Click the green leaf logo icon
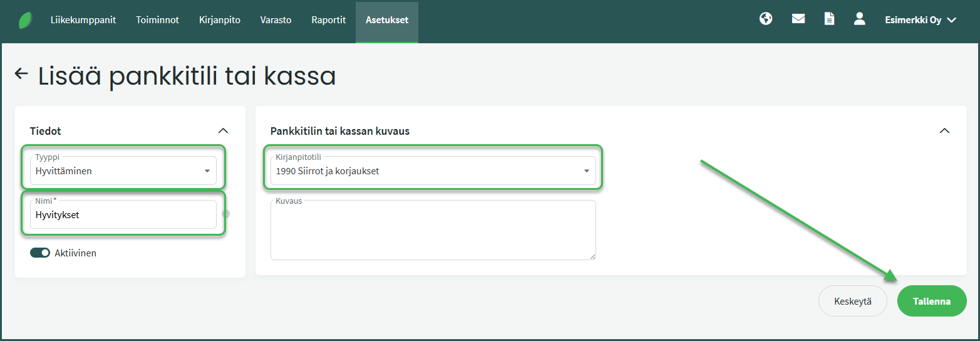This screenshot has width=980, height=341. (26, 20)
